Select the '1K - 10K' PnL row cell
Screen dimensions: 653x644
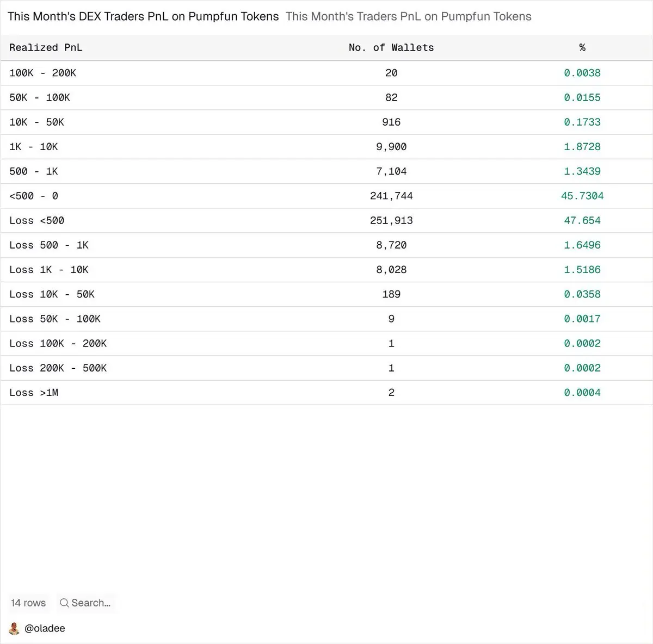34,147
